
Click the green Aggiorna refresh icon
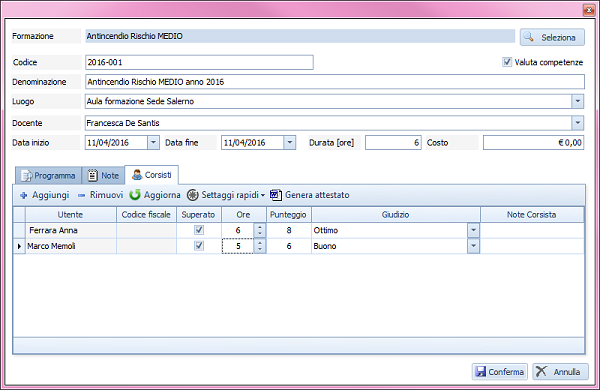[135, 195]
